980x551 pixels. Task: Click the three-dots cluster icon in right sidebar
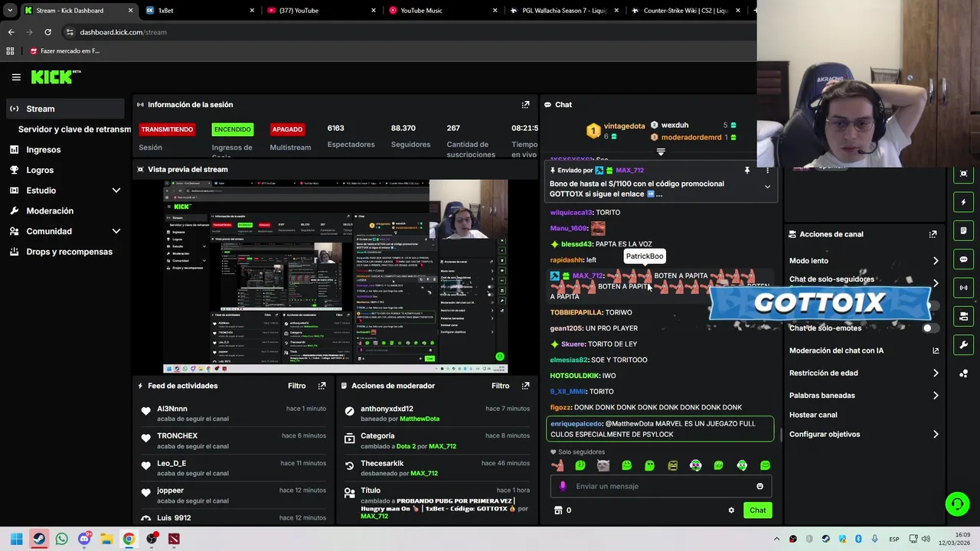[963, 373]
